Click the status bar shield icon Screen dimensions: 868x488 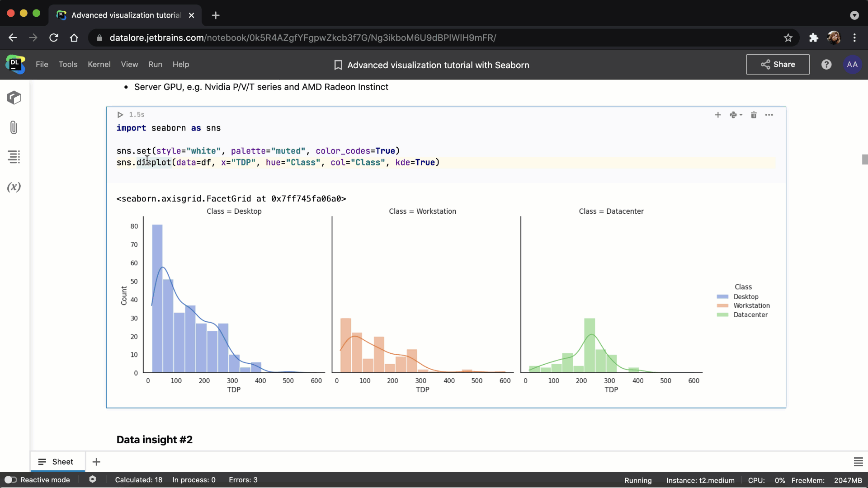(93, 479)
